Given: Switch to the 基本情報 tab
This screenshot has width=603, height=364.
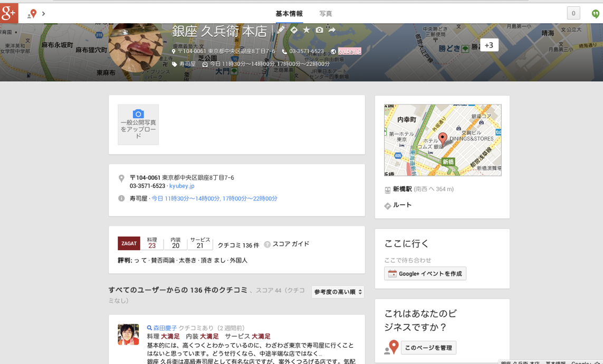Looking at the screenshot, I should pos(289,14).
